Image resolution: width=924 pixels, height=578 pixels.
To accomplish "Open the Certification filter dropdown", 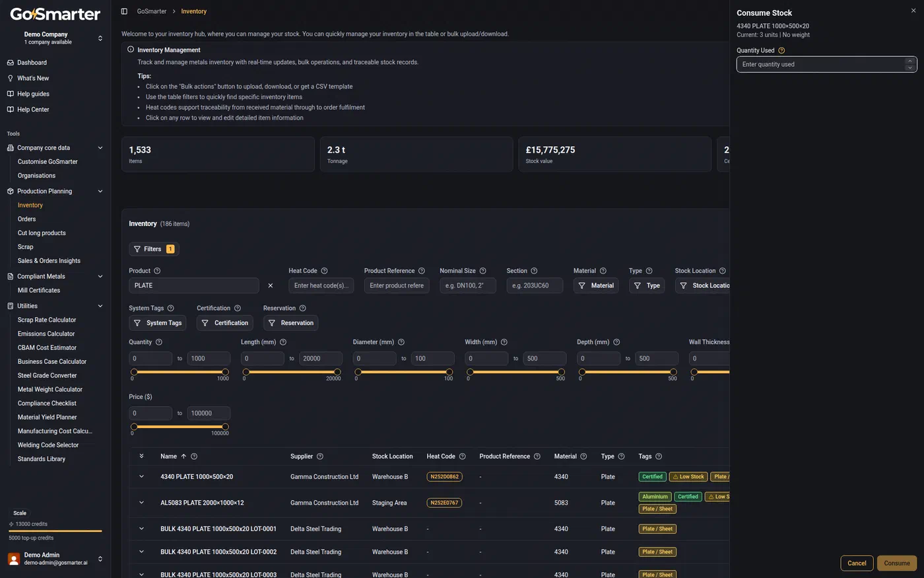I will click(x=224, y=323).
